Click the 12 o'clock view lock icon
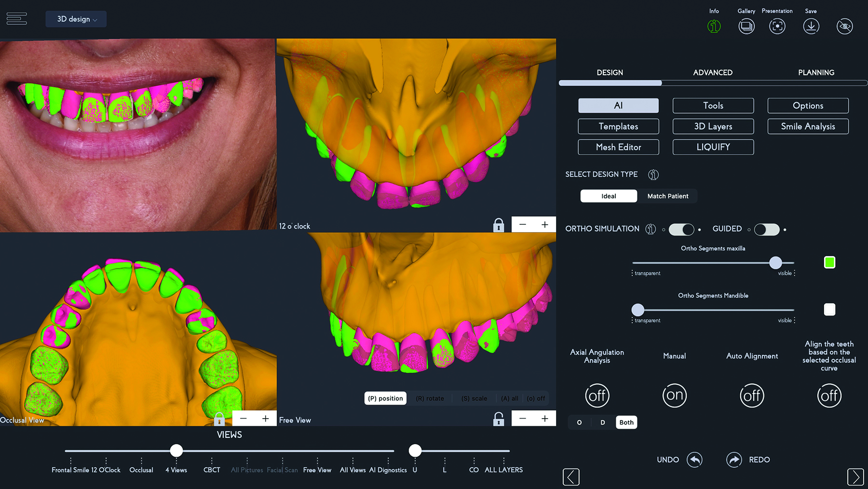 [x=499, y=225]
